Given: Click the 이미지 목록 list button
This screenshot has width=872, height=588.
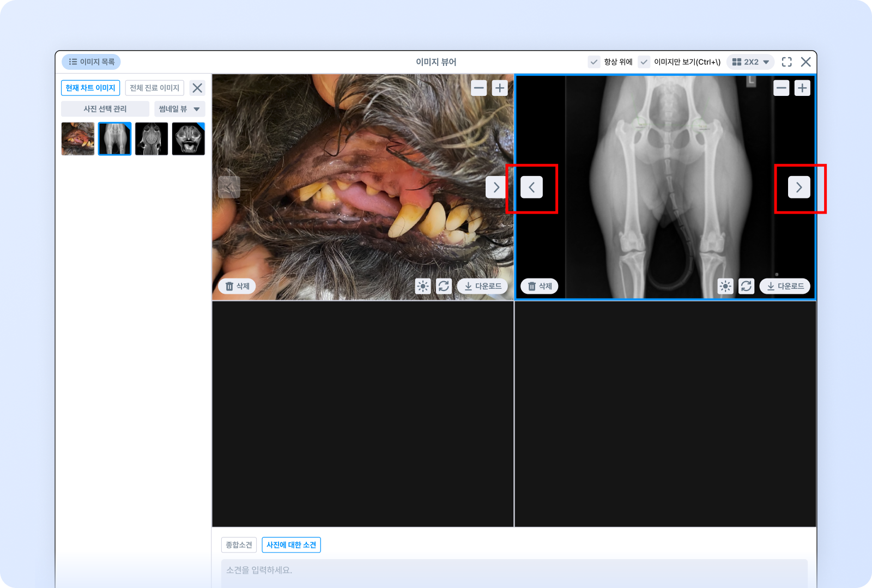Looking at the screenshot, I should pyautogui.click(x=91, y=62).
